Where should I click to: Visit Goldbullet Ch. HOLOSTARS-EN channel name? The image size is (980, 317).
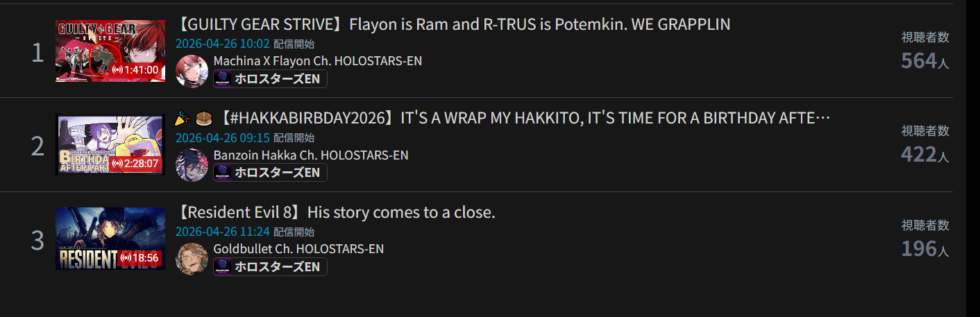point(298,248)
